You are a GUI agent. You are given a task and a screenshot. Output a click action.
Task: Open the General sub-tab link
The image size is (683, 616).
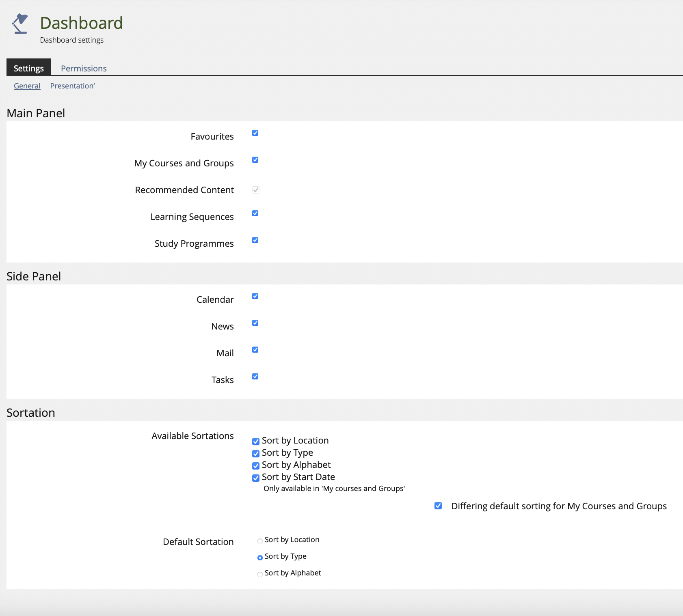click(x=27, y=86)
